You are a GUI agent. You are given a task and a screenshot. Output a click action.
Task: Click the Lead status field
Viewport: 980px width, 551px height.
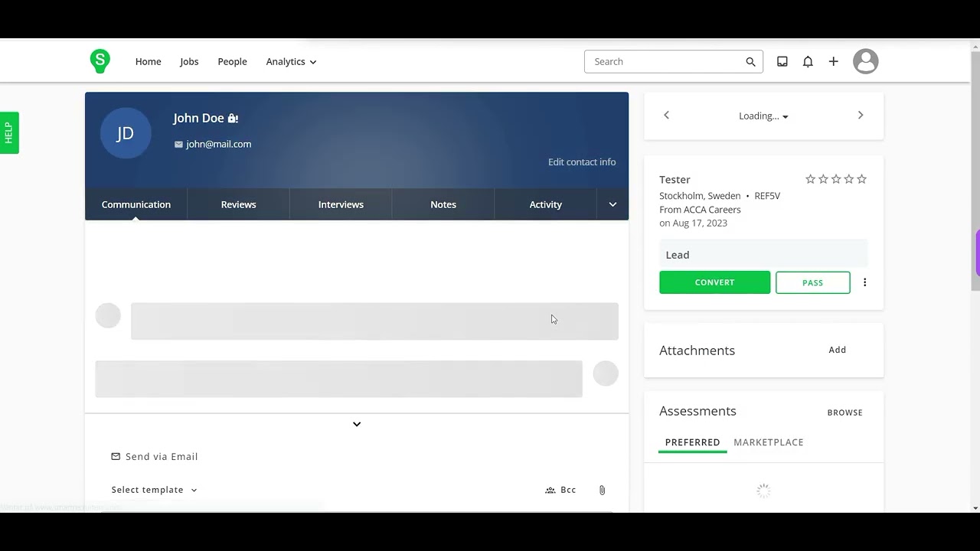(x=763, y=255)
